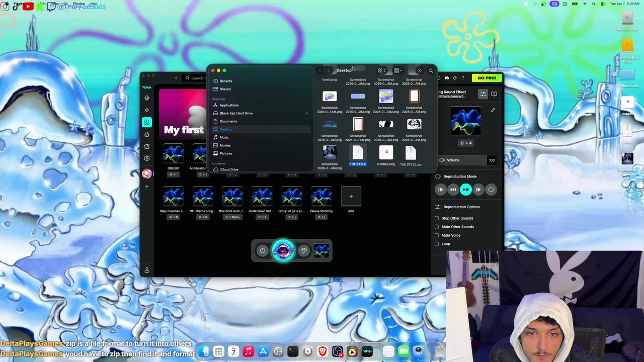The image size is (644, 362).
Task: Select Recents in Finder sidebar
Action: point(262,81)
